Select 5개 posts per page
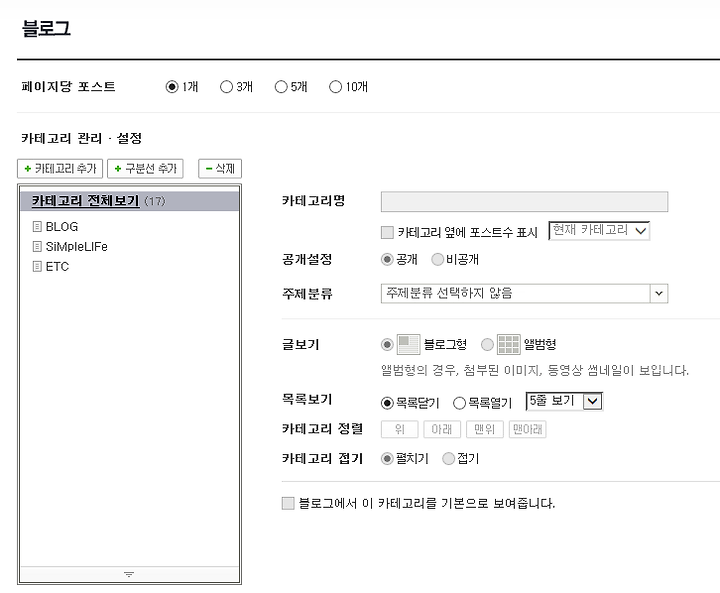Screen dimensions: 720x593 point(281,87)
